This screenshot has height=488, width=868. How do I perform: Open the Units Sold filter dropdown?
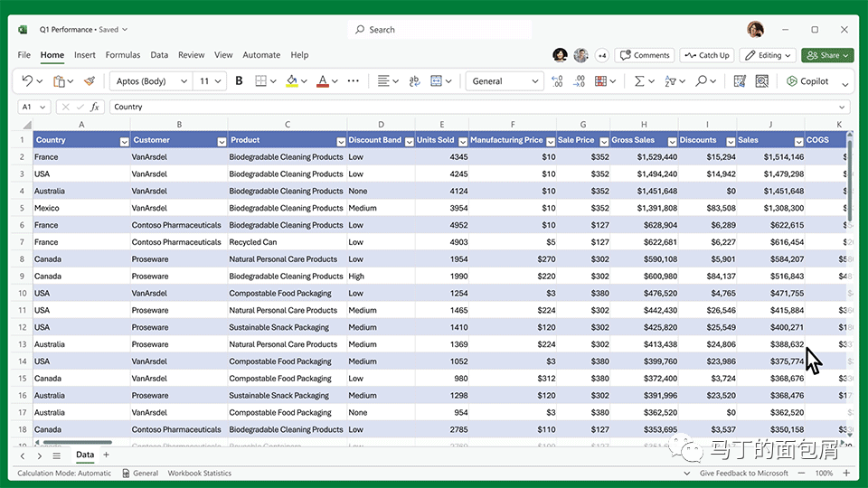463,142
